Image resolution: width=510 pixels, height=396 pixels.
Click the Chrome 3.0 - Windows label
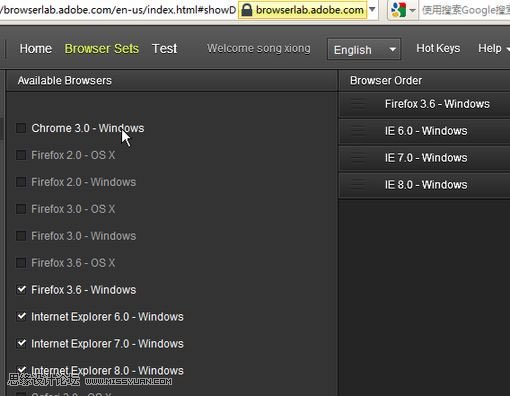(88, 128)
